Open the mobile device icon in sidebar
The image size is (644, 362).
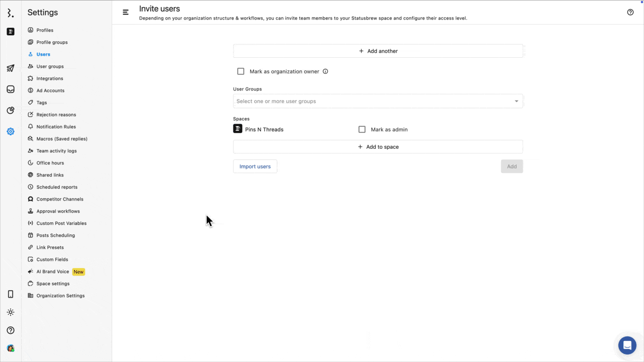point(11,294)
